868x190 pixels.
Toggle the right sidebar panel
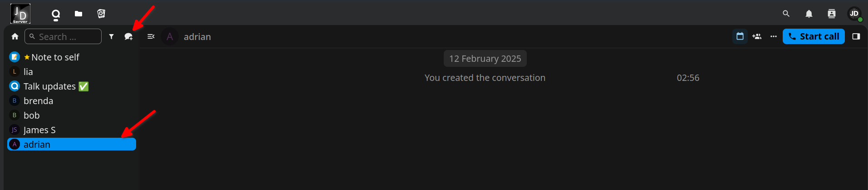[856, 36]
